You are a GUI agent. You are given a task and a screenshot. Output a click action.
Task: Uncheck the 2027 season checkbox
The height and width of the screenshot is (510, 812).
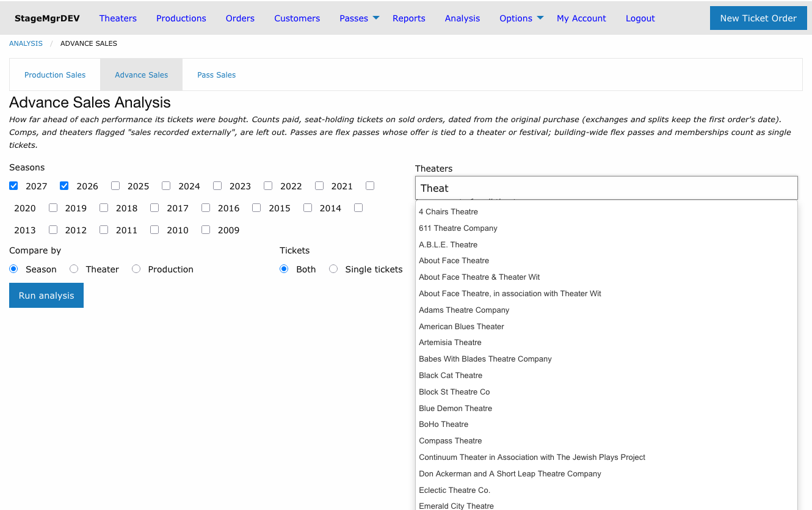[x=13, y=186]
